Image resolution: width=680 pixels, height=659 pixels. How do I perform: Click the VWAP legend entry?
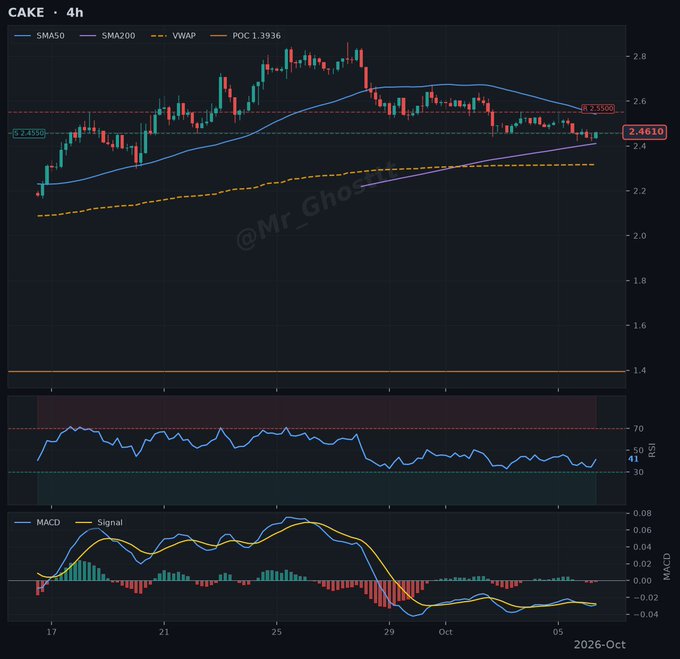pyautogui.click(x=173, y=36)
